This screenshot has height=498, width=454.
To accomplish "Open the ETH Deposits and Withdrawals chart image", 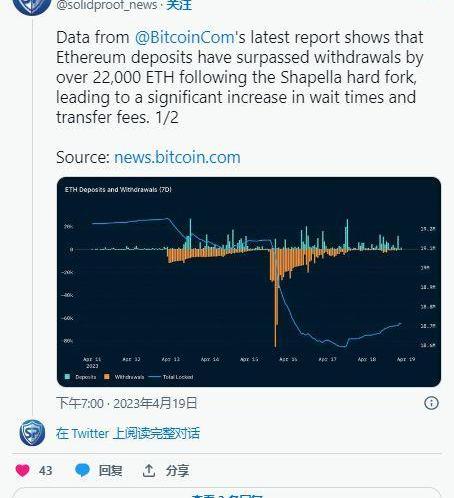I will coord(249,282).
